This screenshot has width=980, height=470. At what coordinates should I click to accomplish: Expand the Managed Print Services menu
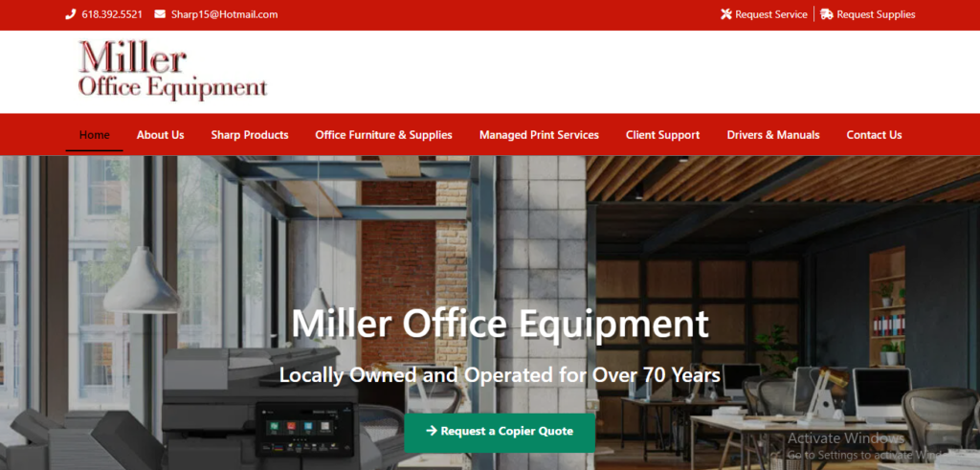[539, 135]
